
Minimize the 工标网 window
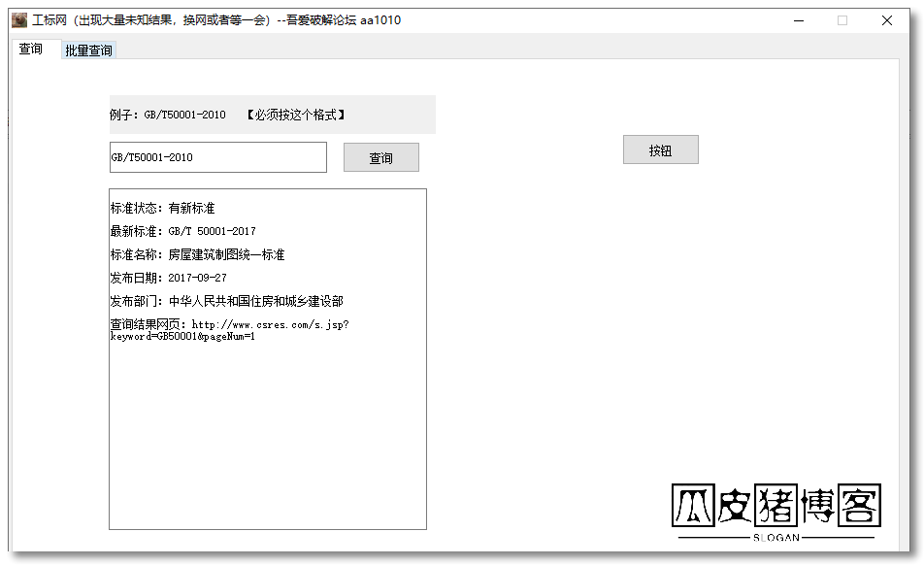click(x=799, y=20)
